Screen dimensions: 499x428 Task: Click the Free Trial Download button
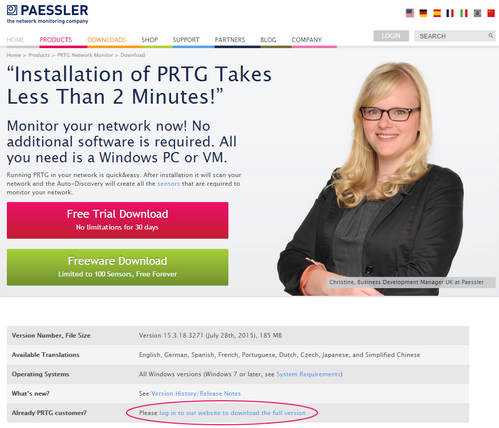pos(117,220)
